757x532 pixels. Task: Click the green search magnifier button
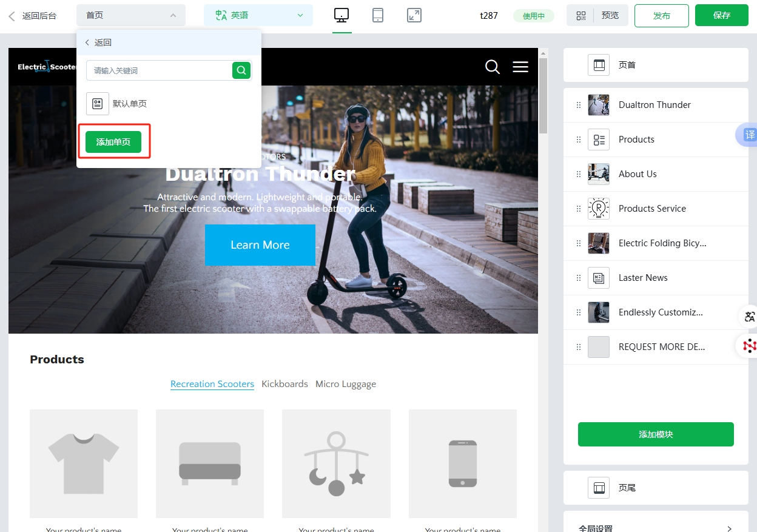(x=241, y=70)
